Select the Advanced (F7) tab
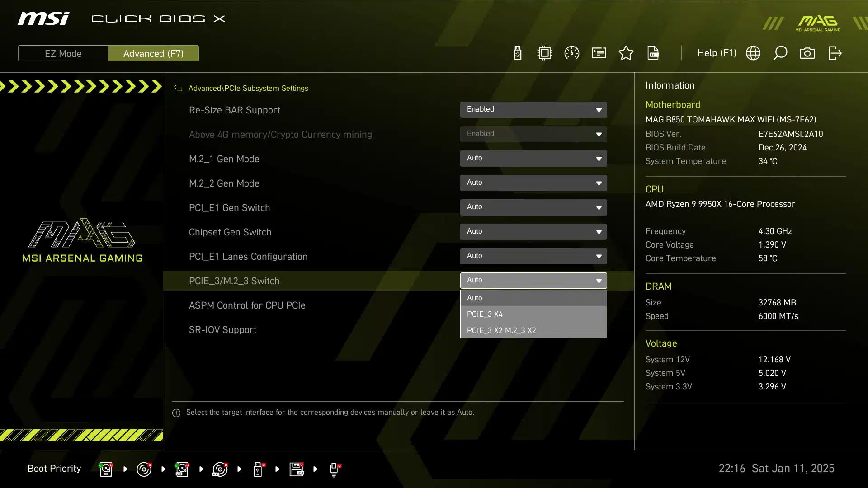This screenshot has width=868, height=488. coord(153,54)
